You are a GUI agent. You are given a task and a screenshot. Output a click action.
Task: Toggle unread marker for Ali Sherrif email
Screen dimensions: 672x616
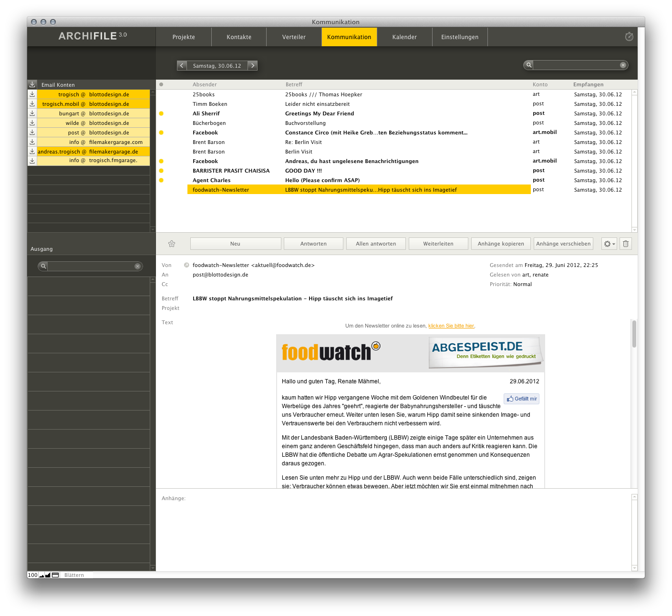[x=161, y=113]
